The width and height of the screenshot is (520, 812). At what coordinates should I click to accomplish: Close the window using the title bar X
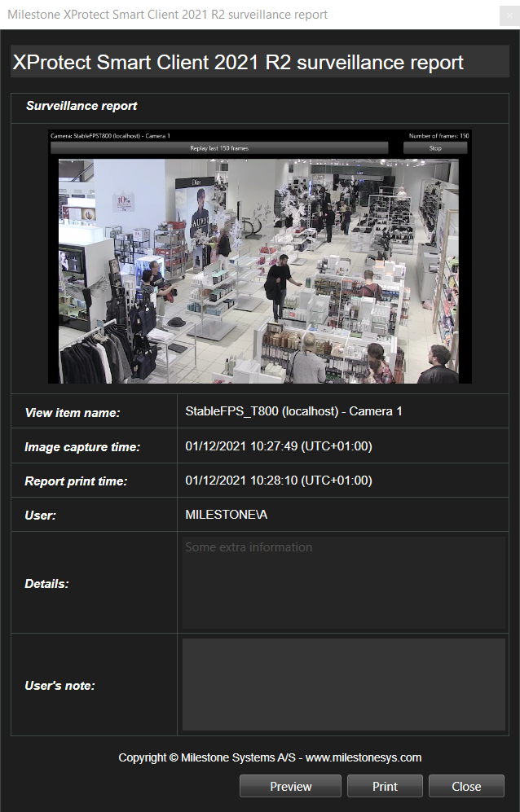click(x=509, y=15)
